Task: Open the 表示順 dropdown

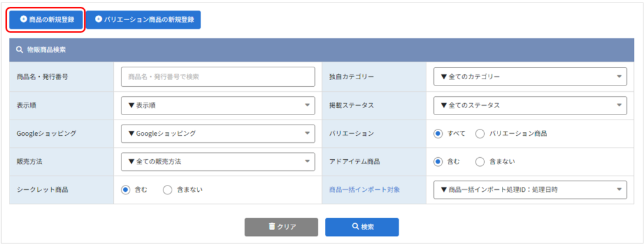Action: coord(218,105)
